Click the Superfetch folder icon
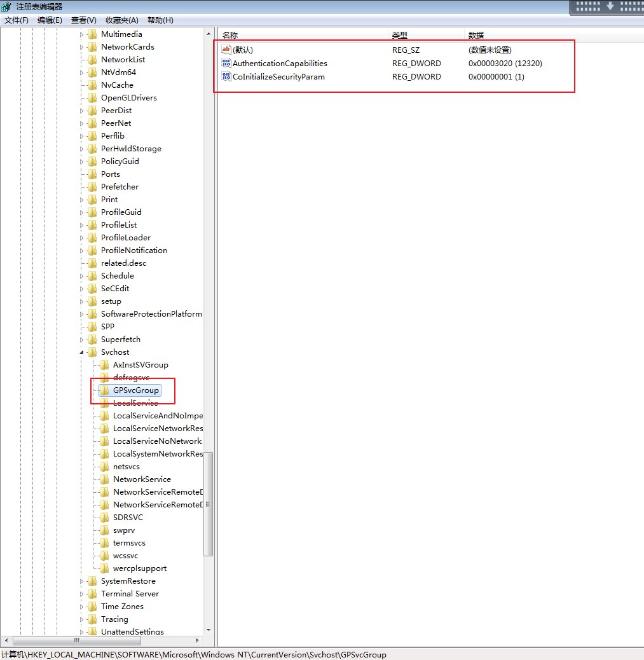This screenshot has height=660, width=644. coord(93,340)
